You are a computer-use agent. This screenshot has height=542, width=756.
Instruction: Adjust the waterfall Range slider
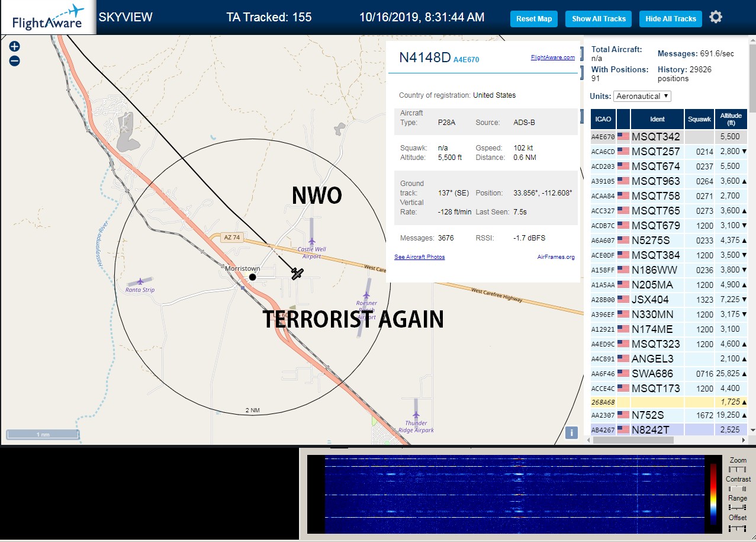(x=738, y=508)
